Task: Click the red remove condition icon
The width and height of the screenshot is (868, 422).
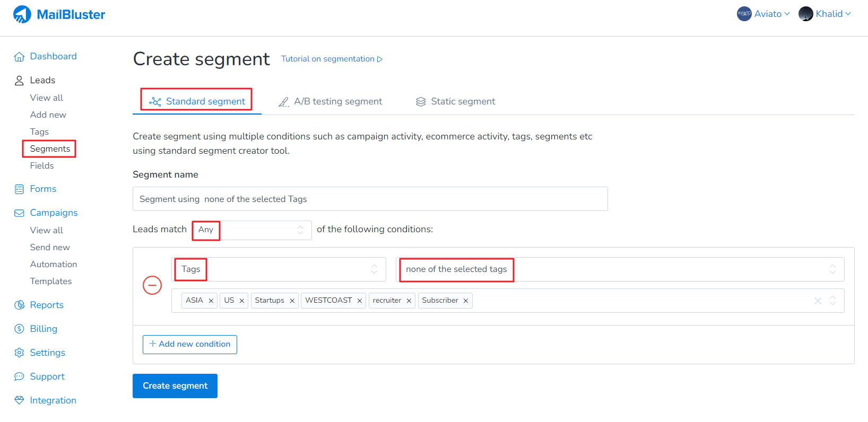Action: coord(152,285)
